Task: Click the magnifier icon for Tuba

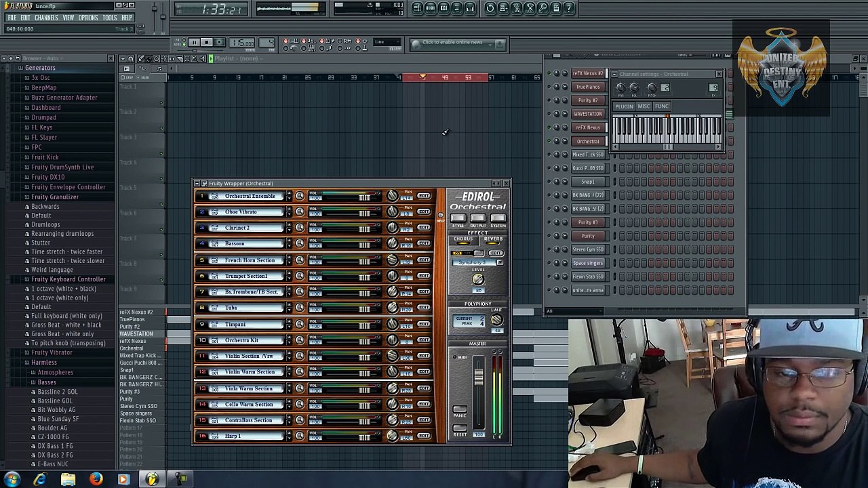Action: click(x=300, y=308)
